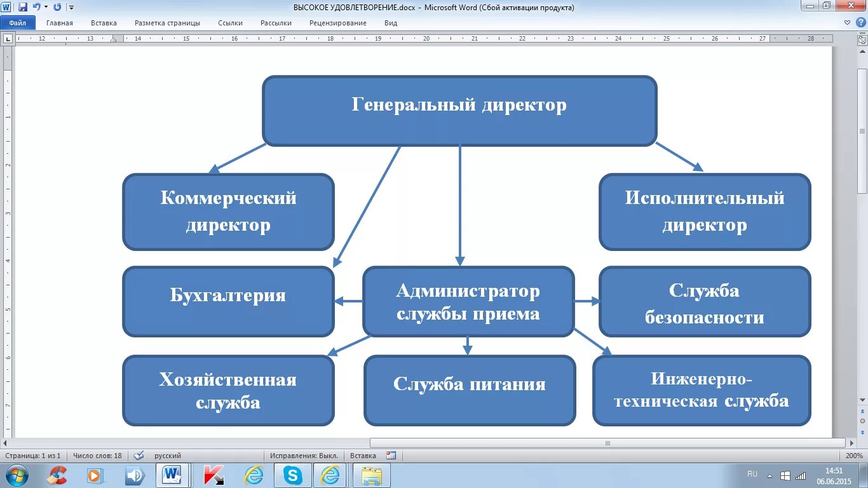868x488 pixels.
Task: Click the Служба питания box
Action: point(470,390)
